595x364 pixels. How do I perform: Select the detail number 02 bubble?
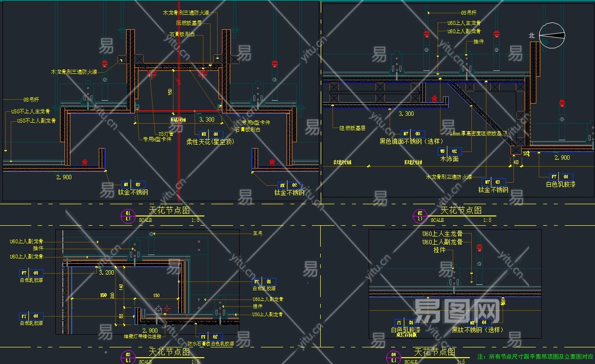point(420,216)
